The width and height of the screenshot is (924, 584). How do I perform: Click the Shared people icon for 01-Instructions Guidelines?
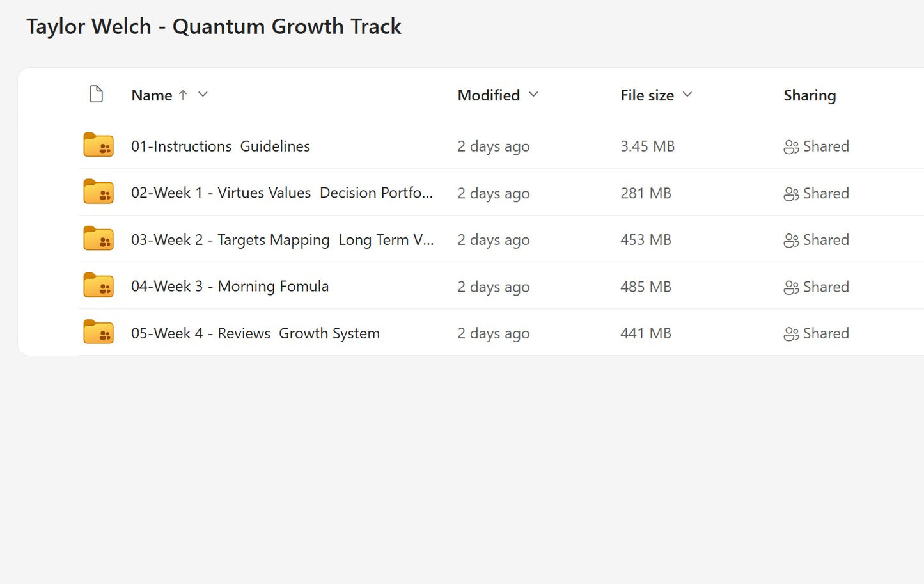tap(791, 146)
